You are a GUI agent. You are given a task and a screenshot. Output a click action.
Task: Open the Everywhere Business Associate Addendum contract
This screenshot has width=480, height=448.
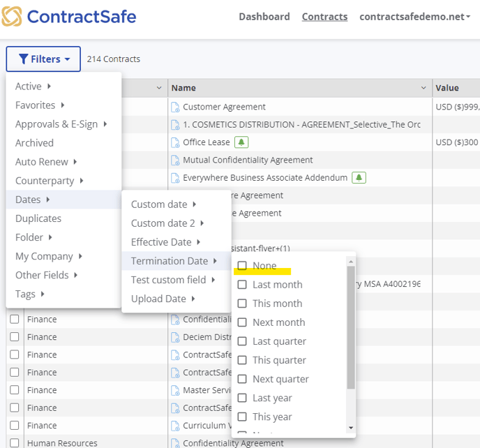click(265, 178)
